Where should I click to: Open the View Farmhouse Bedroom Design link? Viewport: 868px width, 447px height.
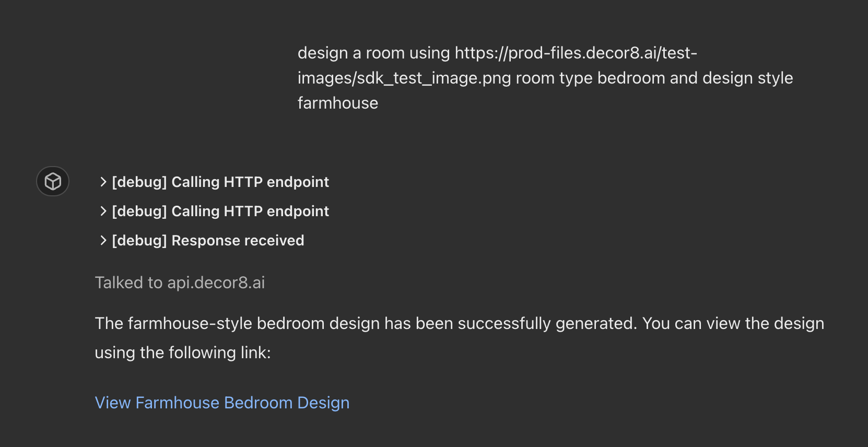(x=222, y=403)
